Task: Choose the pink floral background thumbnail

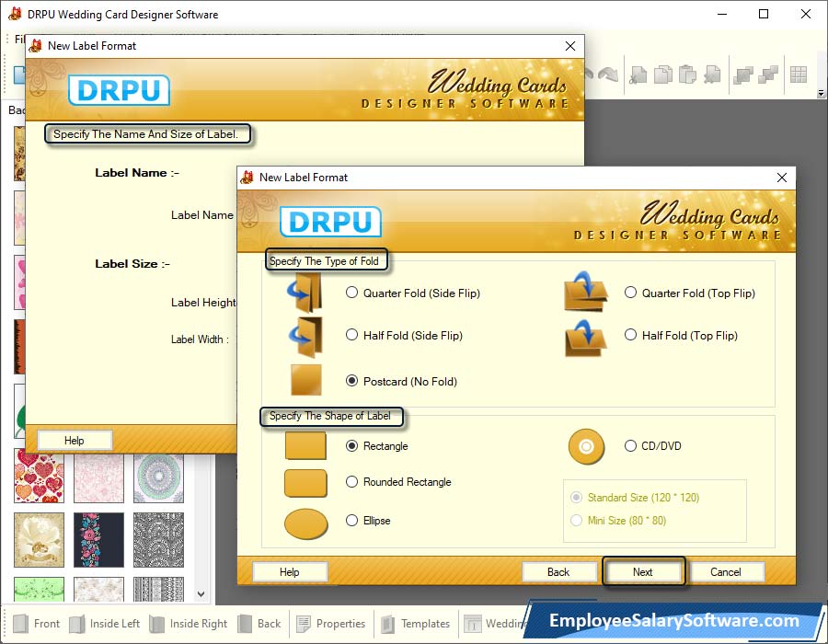Action: (x=99, y=477)
